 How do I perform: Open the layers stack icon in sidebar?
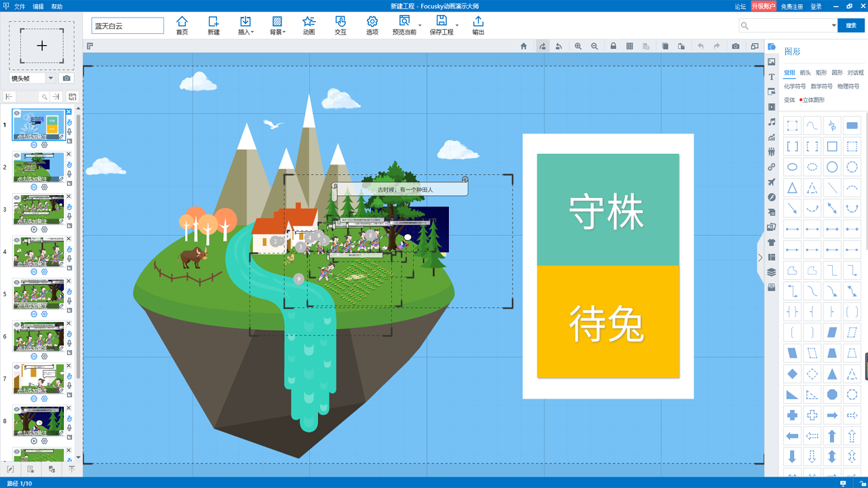click(772, 272)
